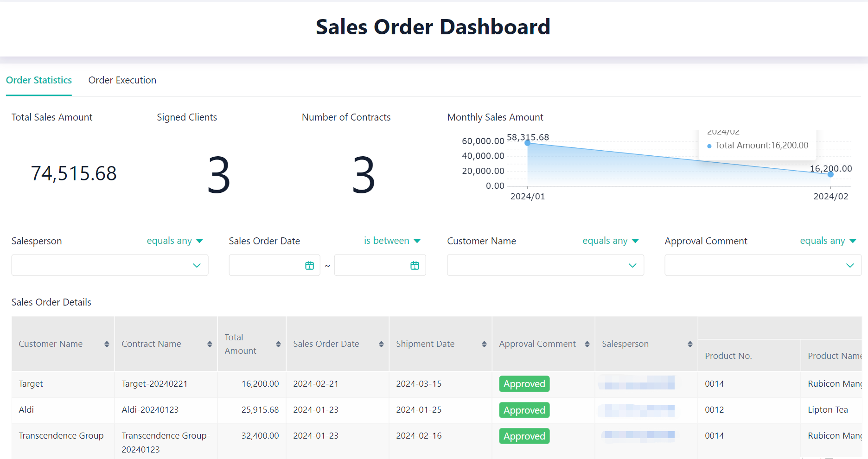Screen dimensions: 868x459
Task: Open the Customer Name filter dropdown
Action: pyautogui.click(x=632, y=266)
